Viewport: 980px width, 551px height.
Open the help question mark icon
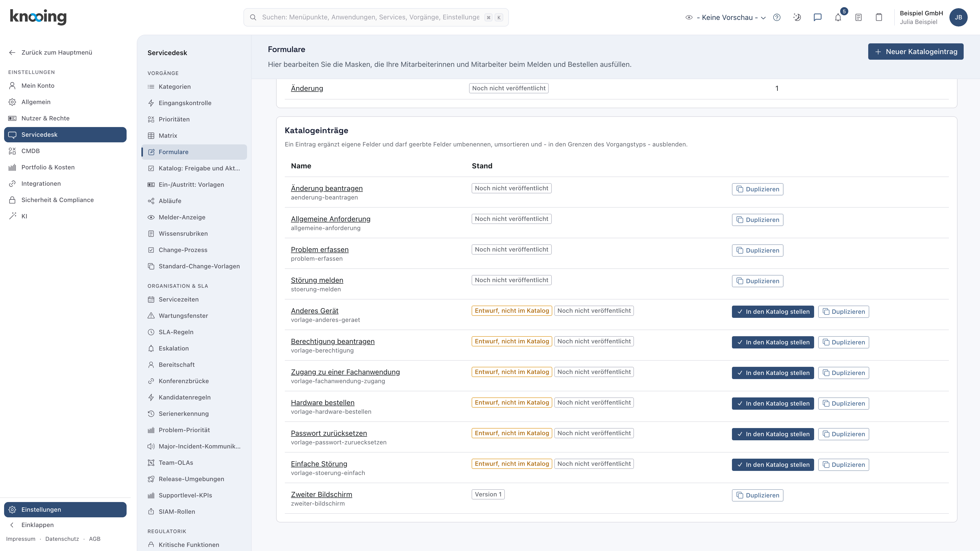click(x=777, y=18)
